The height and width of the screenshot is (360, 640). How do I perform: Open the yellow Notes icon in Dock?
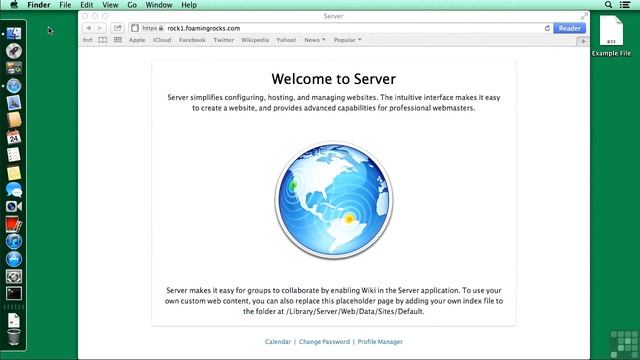pyautogui.click(x=14, y=172)
